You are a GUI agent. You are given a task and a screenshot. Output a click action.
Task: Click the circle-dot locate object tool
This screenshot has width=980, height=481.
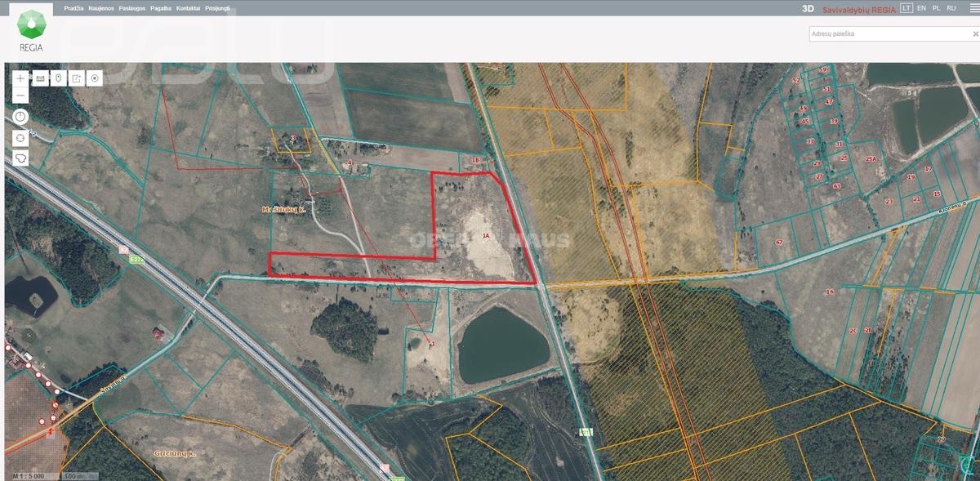tap(95, 78)
